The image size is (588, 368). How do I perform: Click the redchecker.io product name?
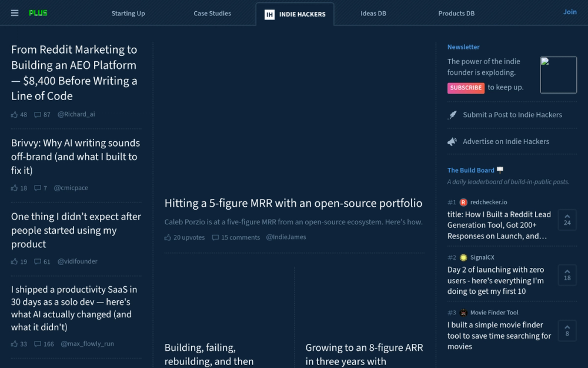click(x=489, y=203)
